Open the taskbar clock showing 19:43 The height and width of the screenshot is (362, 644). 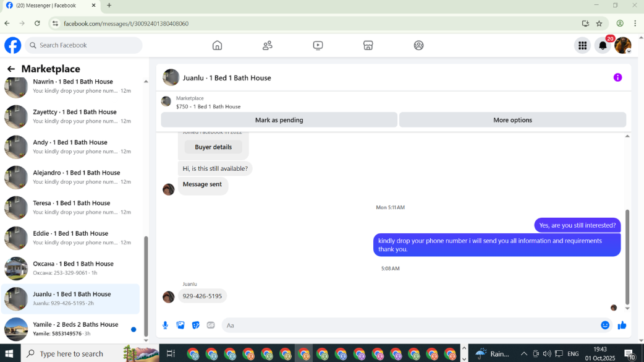click(x=600, y=353)
